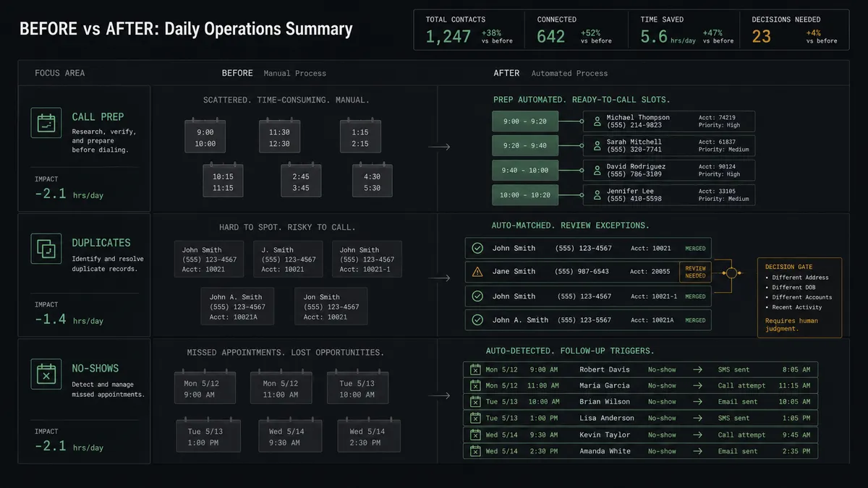Click 'Requires human judgment.' note
The width and height of the screenshot is (868, 488).
pos(791,325)
